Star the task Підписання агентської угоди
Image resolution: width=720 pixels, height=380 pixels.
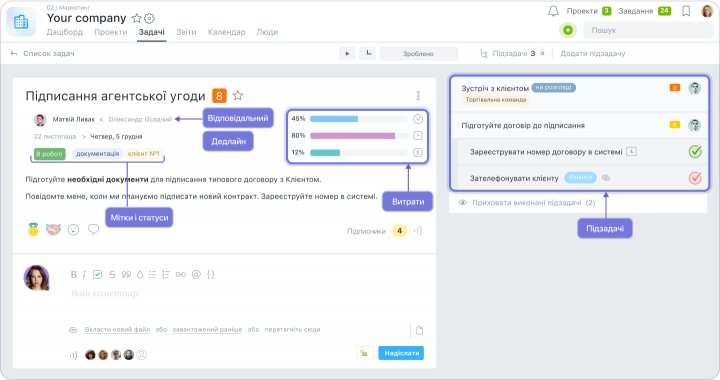(x=237, y=95)
